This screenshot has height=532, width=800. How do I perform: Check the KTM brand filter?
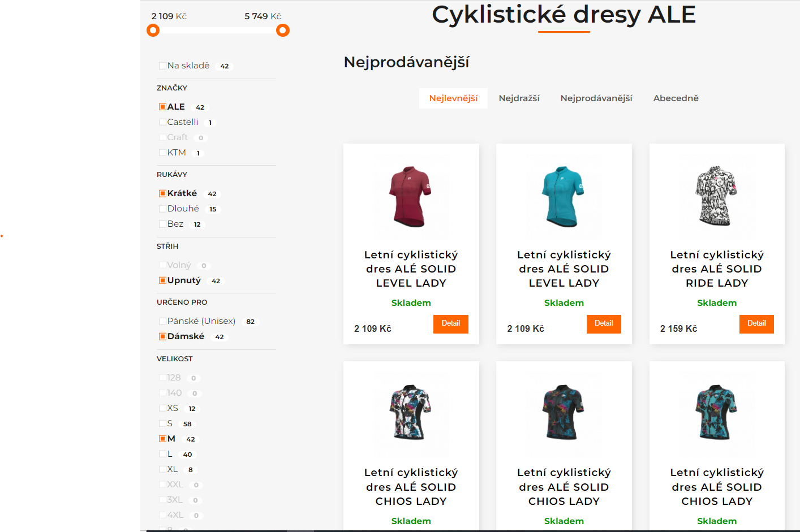click(162, 153)
